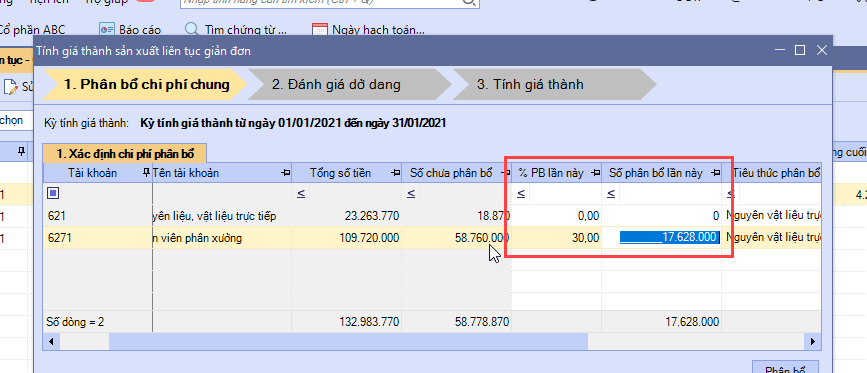This screenshot has height=373, width=867.
Task: Open the filter operator for % PB lần này
Action: pos(521,193)
